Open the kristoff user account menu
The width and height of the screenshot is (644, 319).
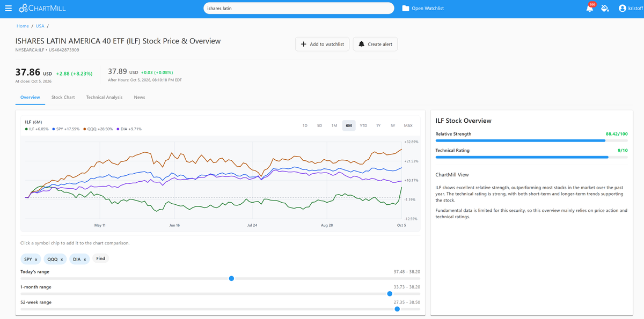pyautogui.click(x=630, y=9)
